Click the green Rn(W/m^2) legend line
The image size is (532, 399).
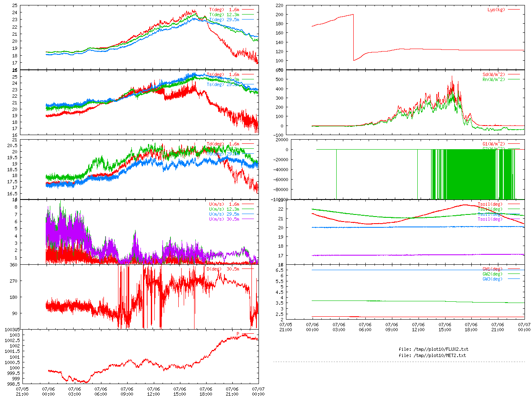pyautogui.click(x=514, y=79)
